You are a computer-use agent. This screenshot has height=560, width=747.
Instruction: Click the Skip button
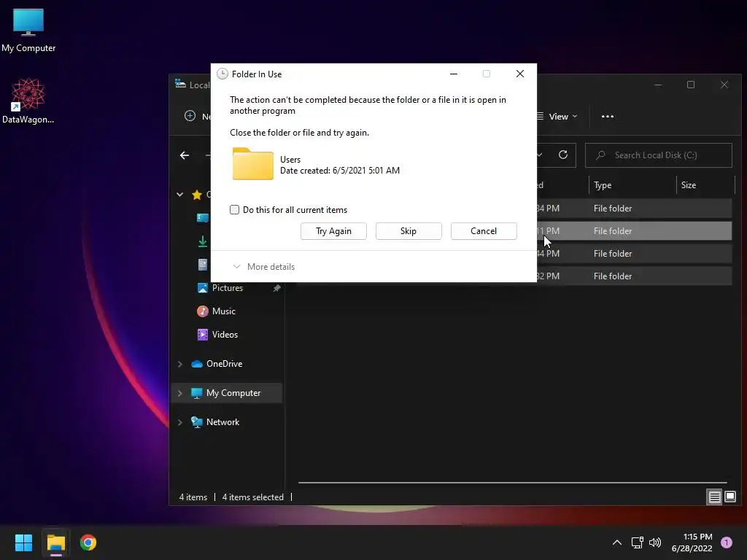(x=409, y=231)
